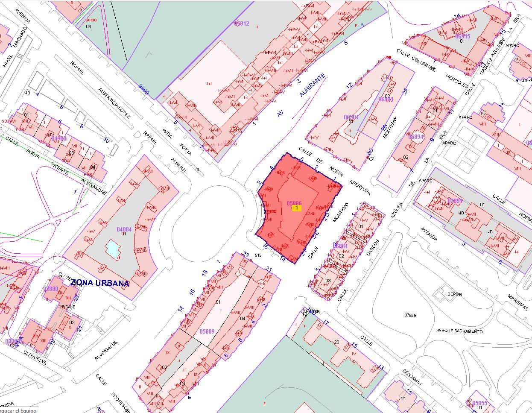Click the CL/ HUELVA street label
Viewport: 532px width, 413px height.
35,357
